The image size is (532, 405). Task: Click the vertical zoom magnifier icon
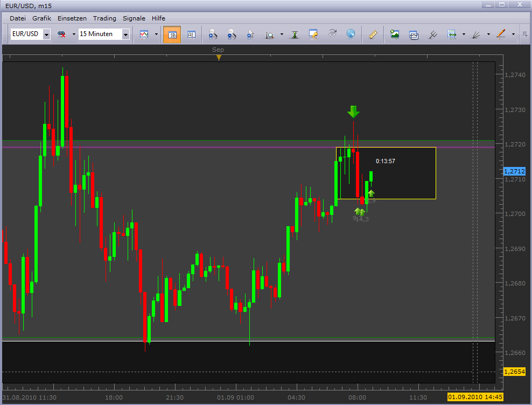click(x=269, y=34)
